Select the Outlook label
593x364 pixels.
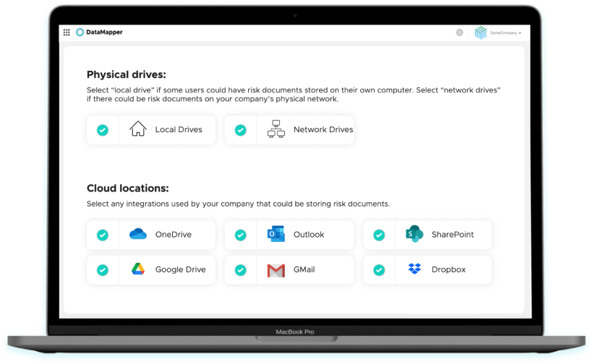point(309,235)
